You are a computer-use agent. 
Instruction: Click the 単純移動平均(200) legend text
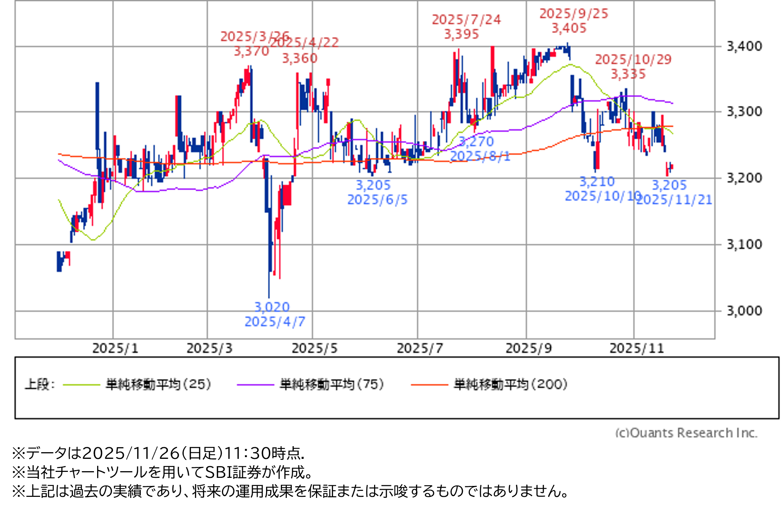[510, 384]
